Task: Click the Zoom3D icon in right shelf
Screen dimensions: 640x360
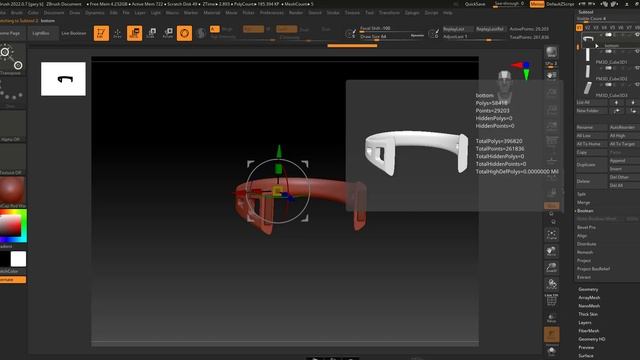Action: 551,268
